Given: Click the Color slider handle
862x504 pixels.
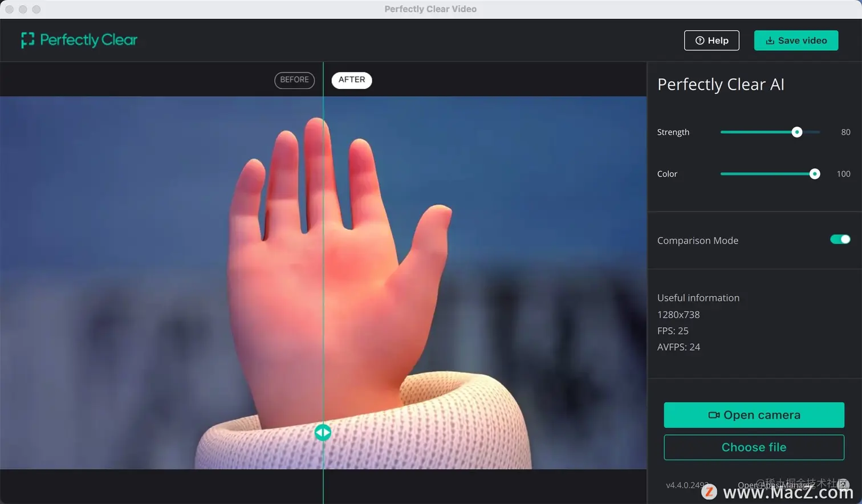Looking at the screenshot, I should 815,174.
